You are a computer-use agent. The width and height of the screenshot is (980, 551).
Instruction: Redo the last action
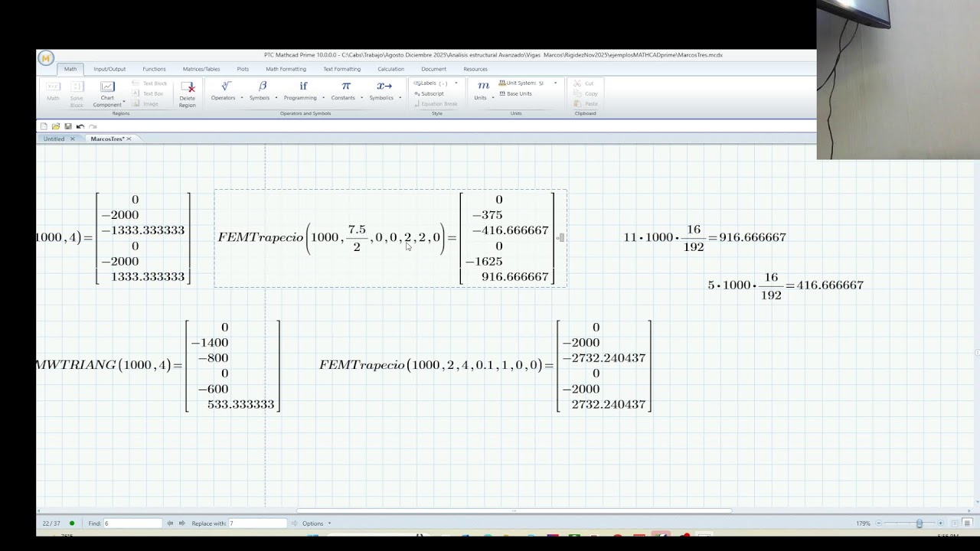click(x=93, y=126)
